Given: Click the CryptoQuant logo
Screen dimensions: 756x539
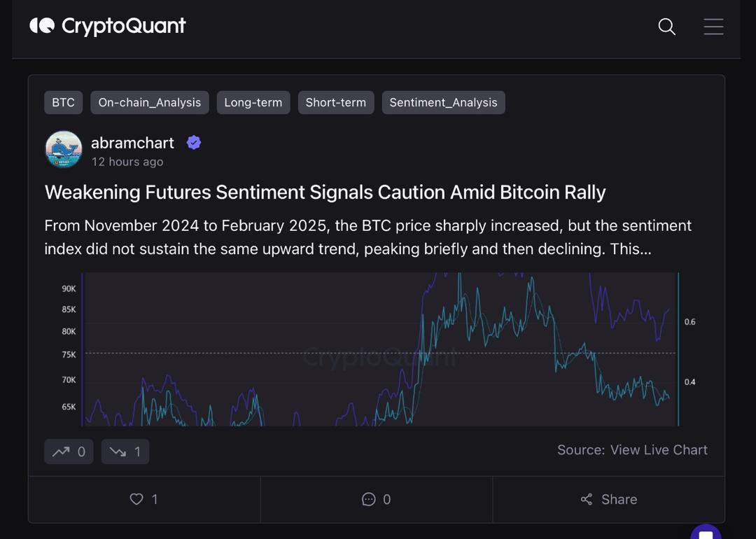Looking at the screenshot, I should 108,26.
